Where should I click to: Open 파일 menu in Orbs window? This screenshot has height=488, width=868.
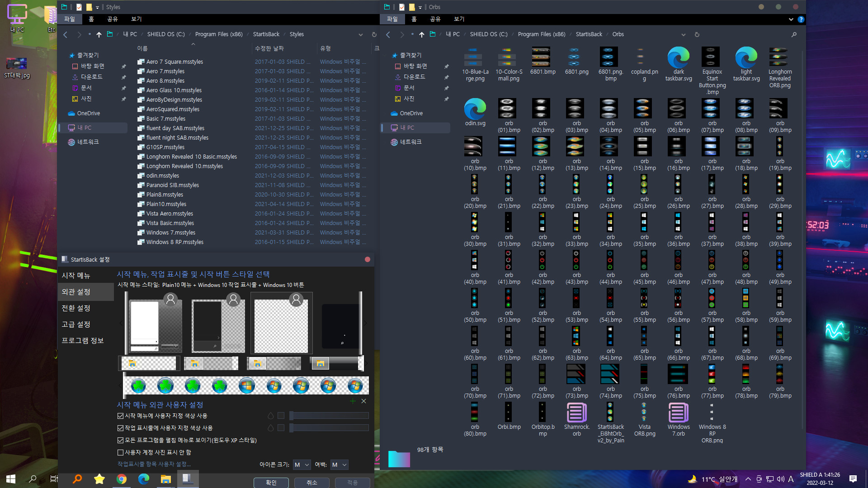click(392, 19)
